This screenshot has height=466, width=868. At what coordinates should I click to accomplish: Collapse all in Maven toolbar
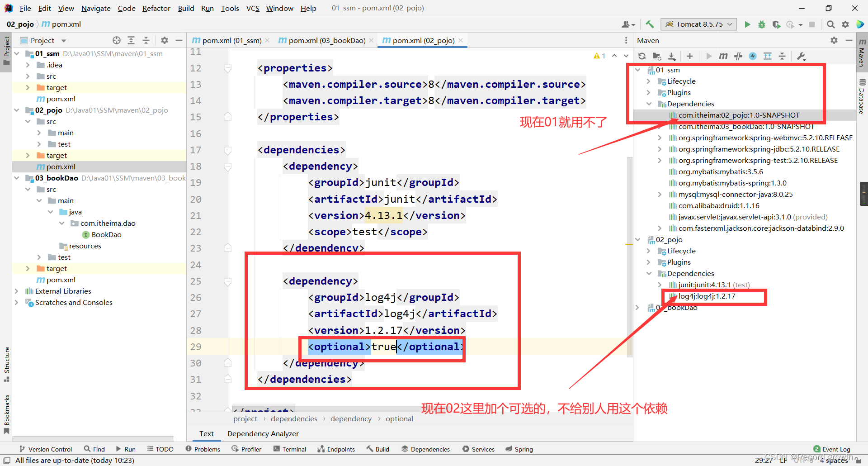click(782, 56)
